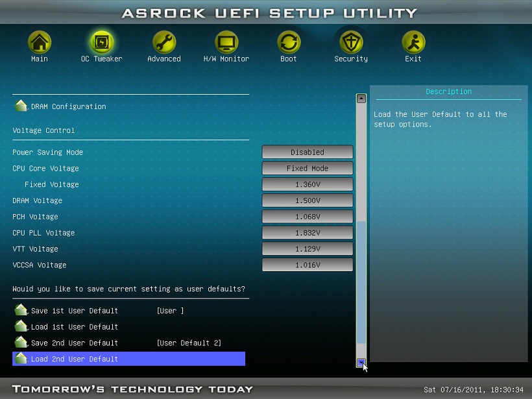
Task: Click the Load 2nd User Default icon
Action: 21,358
